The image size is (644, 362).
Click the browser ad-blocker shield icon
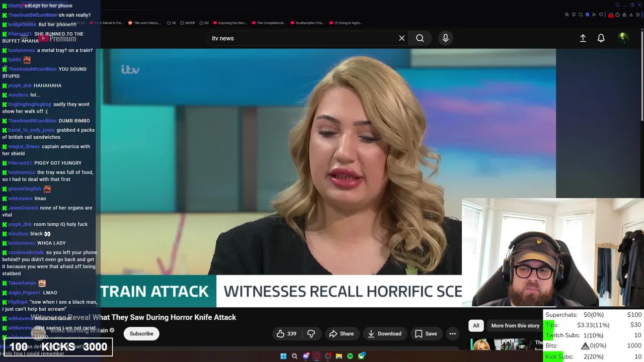[587, 15]
